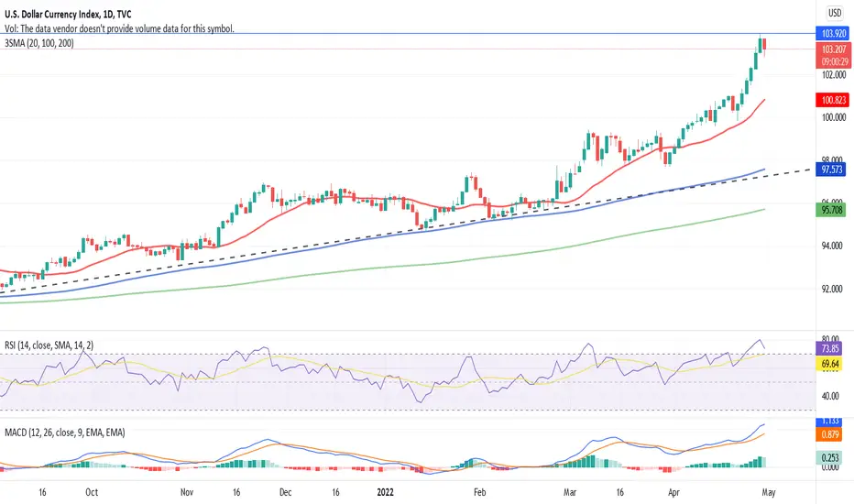Click the green 95.708 SMA value label
Screen dimensions: 854x504
[x=832, y=210]
